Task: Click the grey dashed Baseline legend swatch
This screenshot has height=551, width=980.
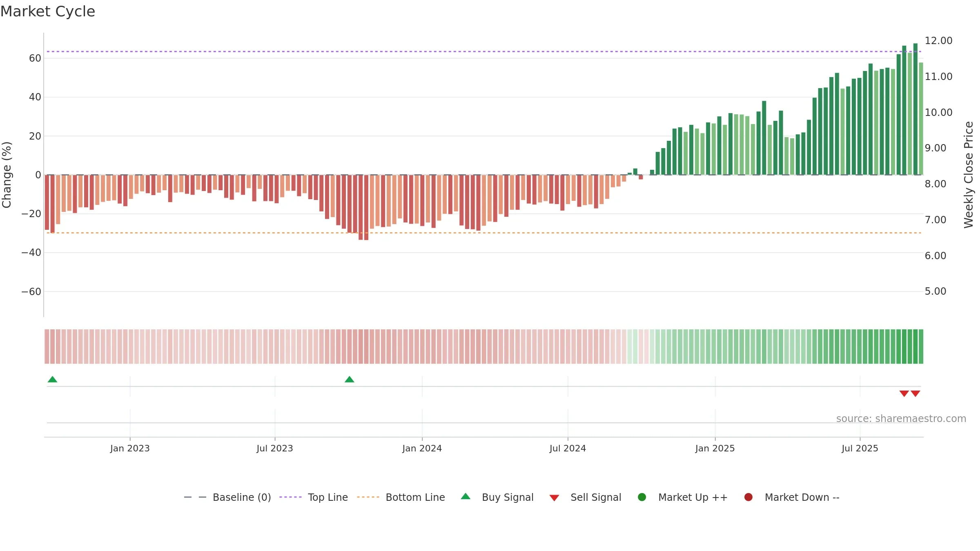Action: click(195, 497)
